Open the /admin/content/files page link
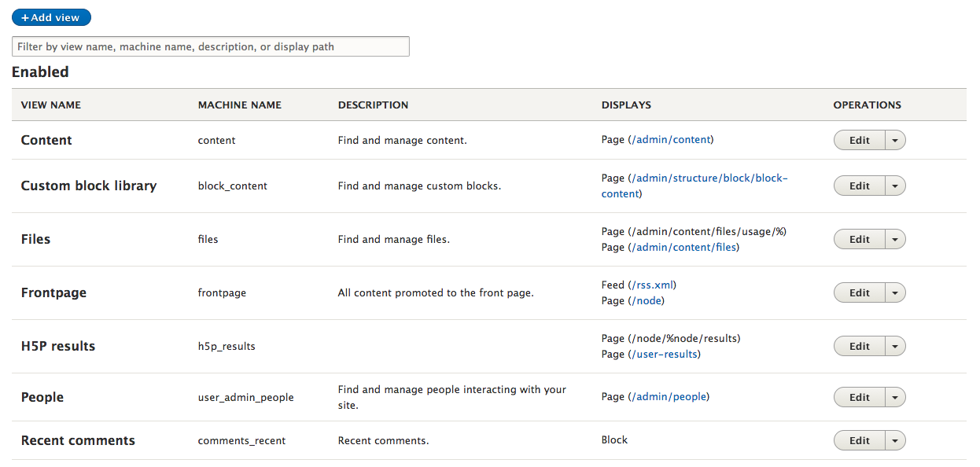The image size is (980, 467). click(x=683, y=247)
